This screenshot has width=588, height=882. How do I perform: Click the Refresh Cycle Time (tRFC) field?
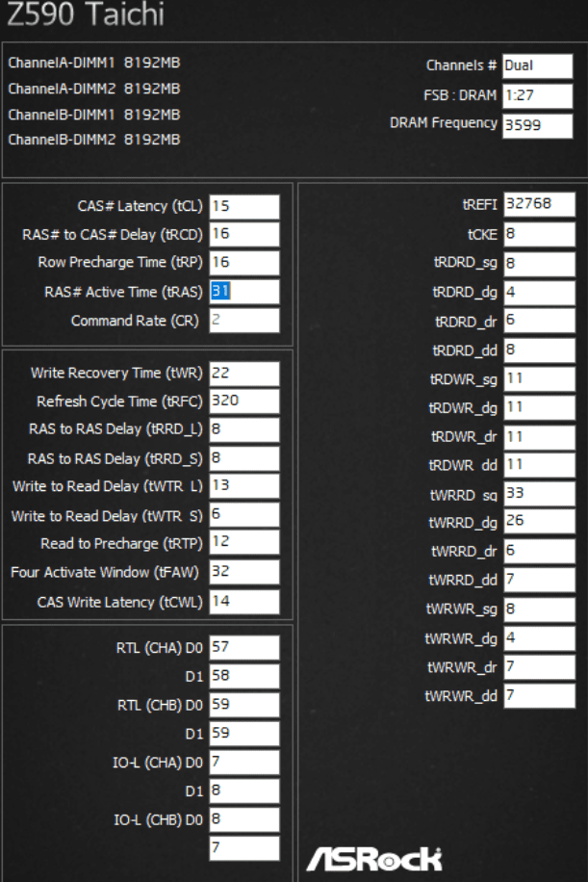244,402
